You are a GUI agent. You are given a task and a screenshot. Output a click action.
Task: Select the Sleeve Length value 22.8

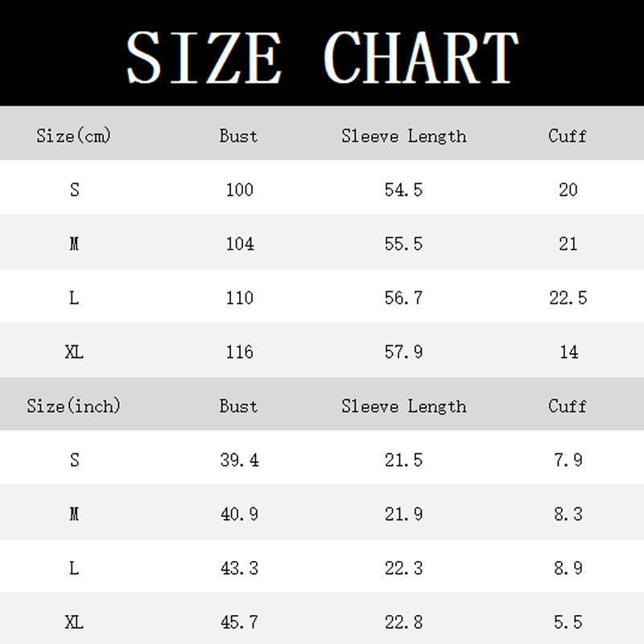tap(403, 622)
